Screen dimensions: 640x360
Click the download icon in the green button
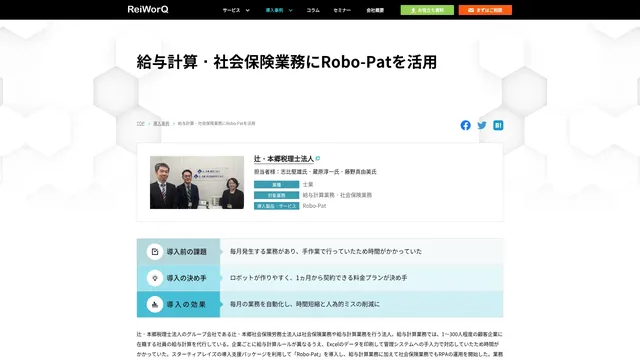coord(413,10)
